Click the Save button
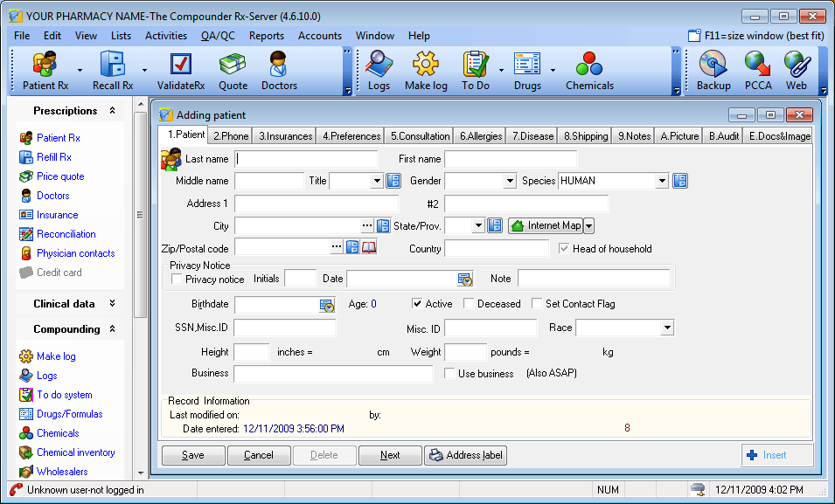 click(193, 455)
